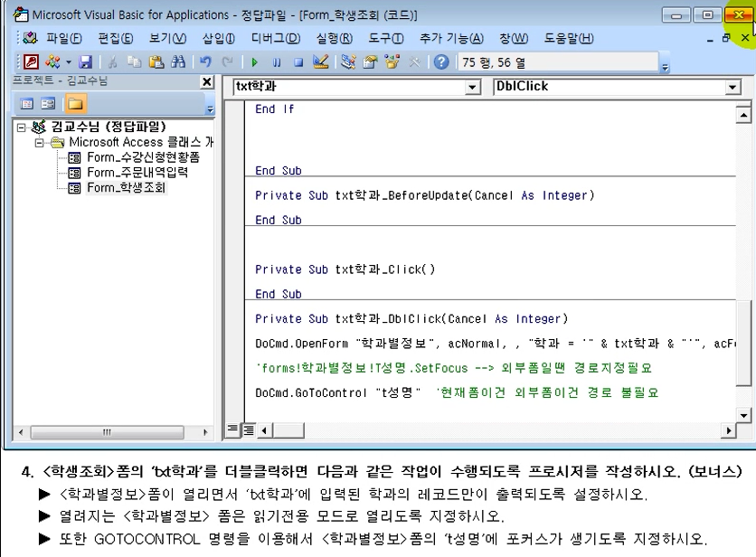Click the line 'DoCmd.GoToControl "t성명"'
The height and width of the screenshot is (557, 756).
point(338,393)
